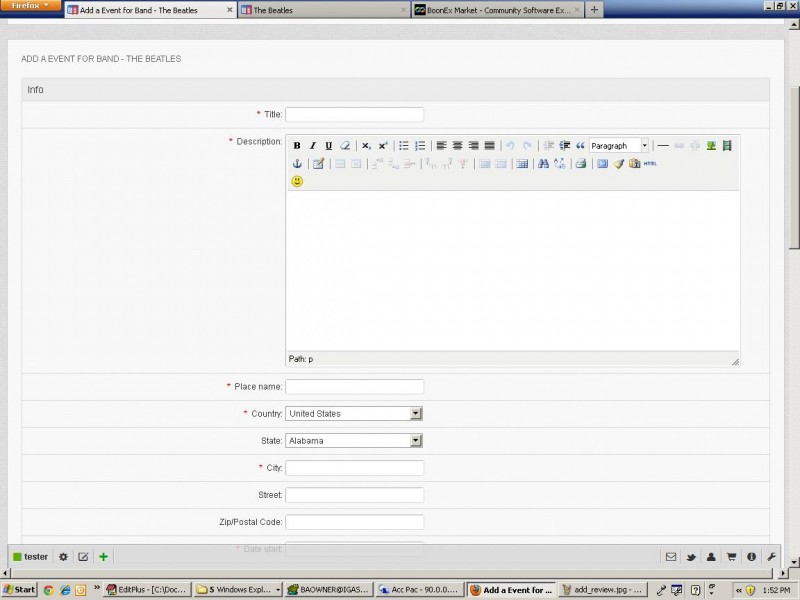
Task: Click the Zip/Postal Code input field
Action: [x=355, y=521]
